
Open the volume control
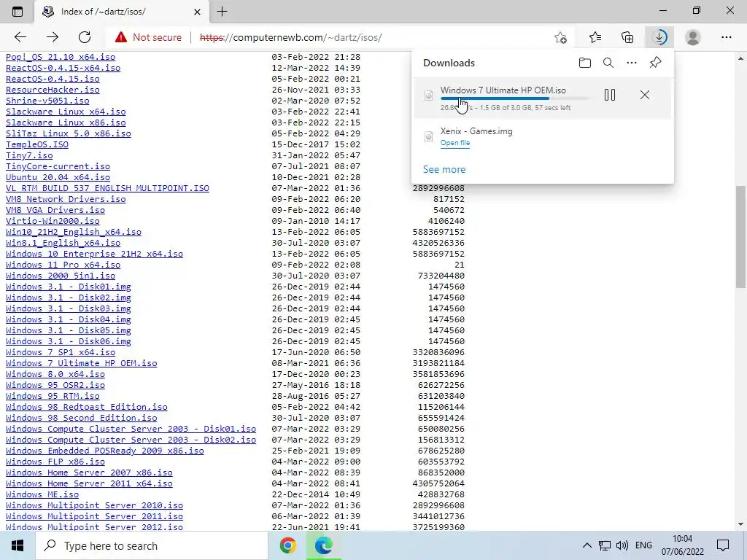click(x=622, y=545)
